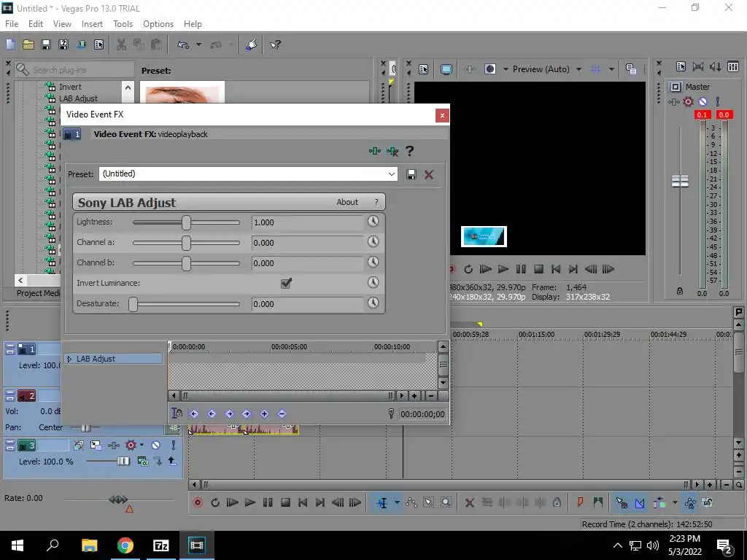Click the Lightness value field 1.000

(x=307, y=222)
